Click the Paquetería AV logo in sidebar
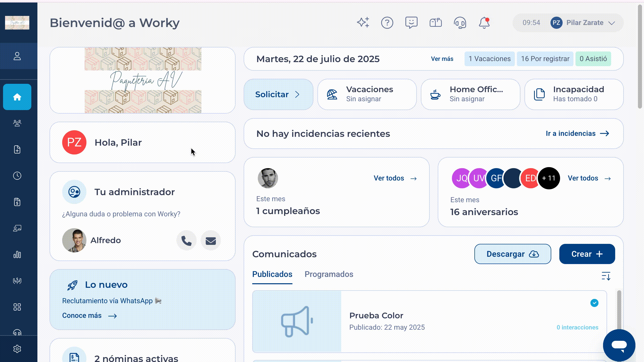The image size is (644, 362). [x=17, y=23]
